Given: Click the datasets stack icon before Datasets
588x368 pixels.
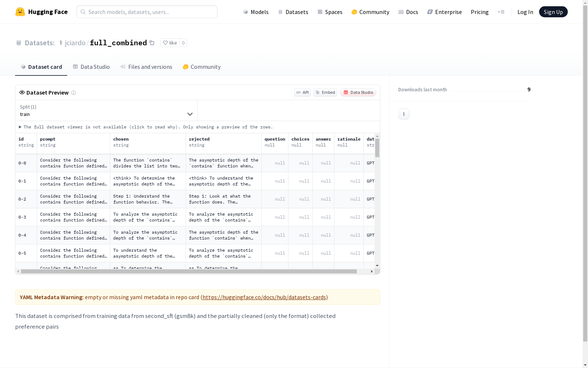Looking at the screenshot, I should coord(19,43).
